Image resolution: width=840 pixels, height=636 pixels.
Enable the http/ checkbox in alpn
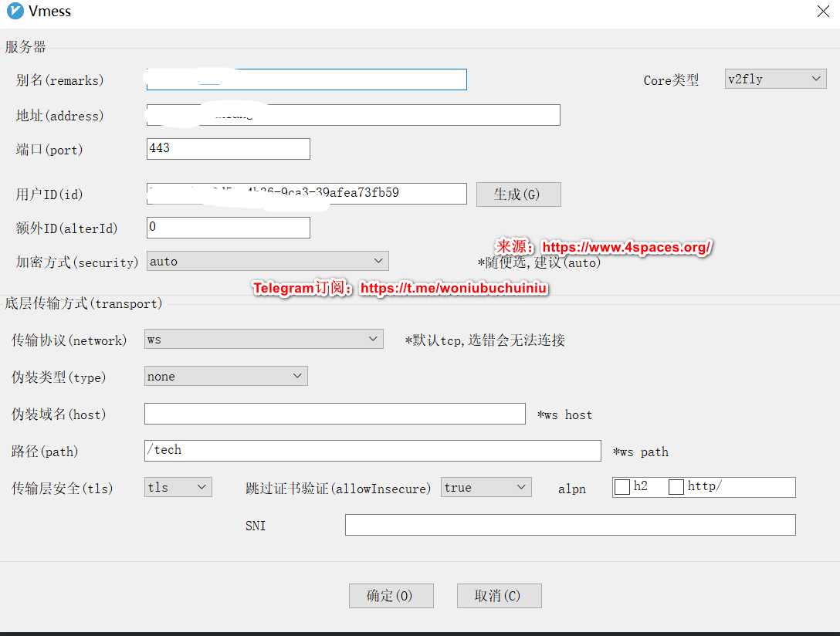pos(676,486)
